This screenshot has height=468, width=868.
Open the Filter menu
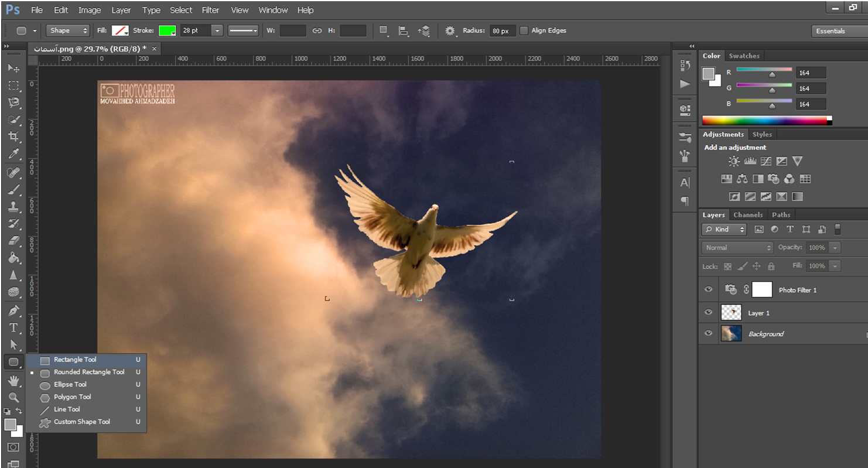(210, 10)
